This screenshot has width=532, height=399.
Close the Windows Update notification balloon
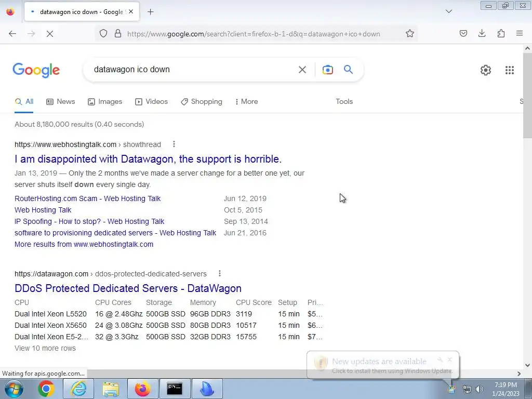point(449,360)
